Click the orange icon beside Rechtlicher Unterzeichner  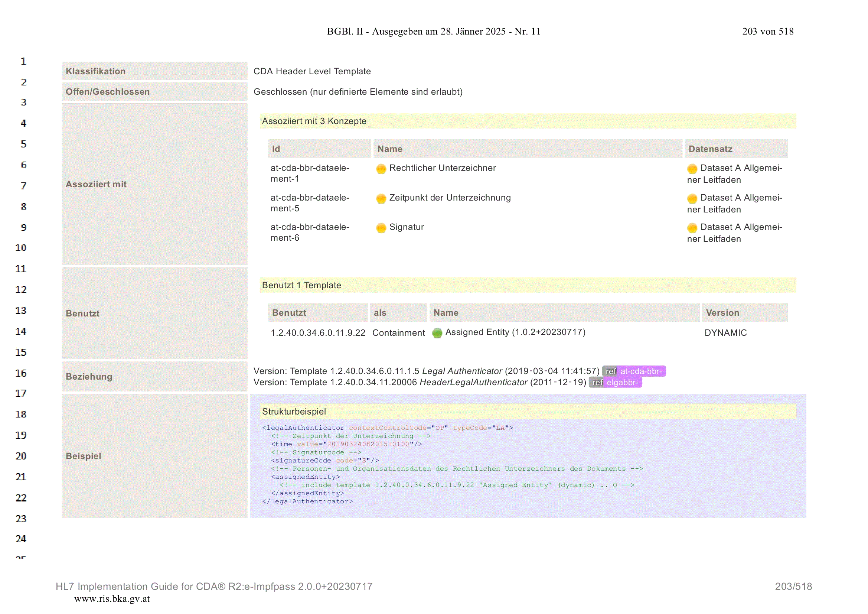(x=381, y=169)
